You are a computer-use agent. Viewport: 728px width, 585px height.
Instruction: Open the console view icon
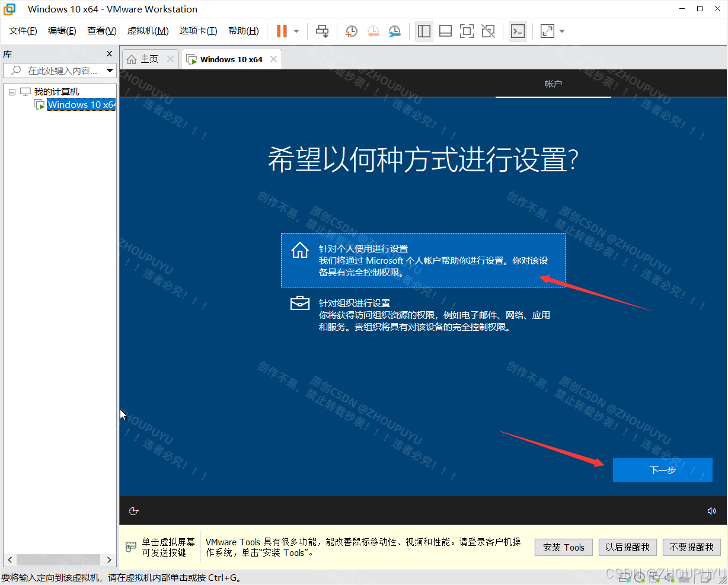[518, 31]
